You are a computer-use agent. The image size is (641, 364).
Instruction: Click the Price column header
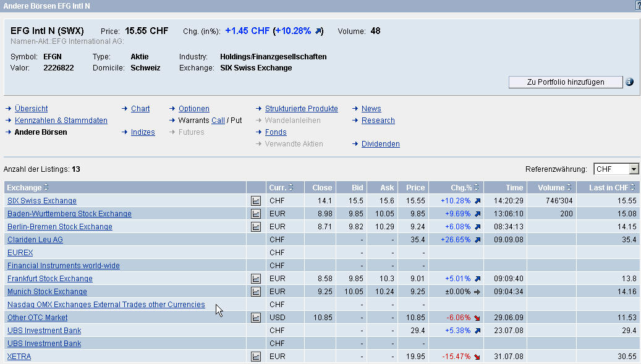pos(415,187)
